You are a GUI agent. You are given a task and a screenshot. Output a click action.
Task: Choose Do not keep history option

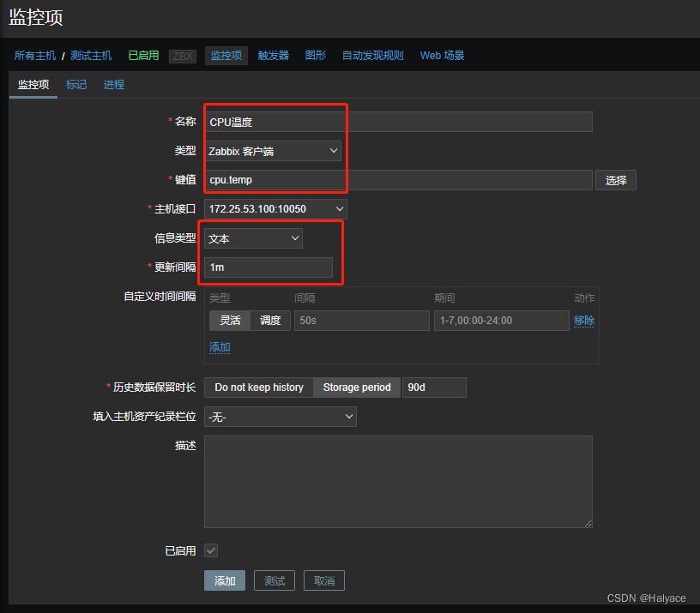point(258,388)
